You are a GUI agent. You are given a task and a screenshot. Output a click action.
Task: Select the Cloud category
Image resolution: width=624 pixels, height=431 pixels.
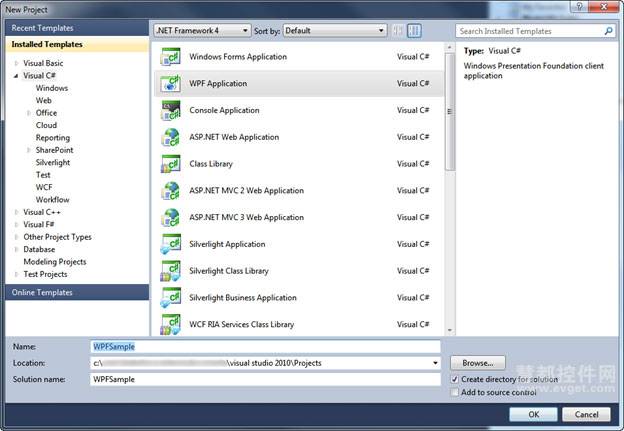[x=46, y=125]
